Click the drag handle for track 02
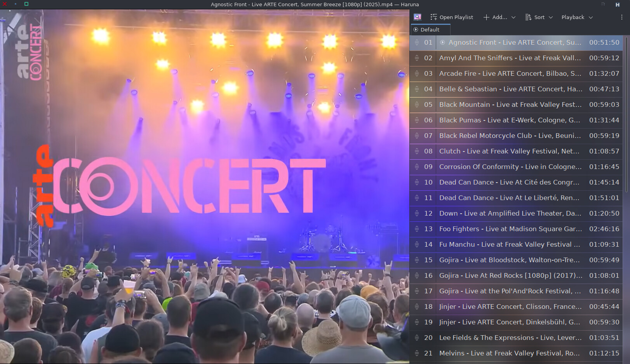Screen dimensions: 630x364 point(417,58)
